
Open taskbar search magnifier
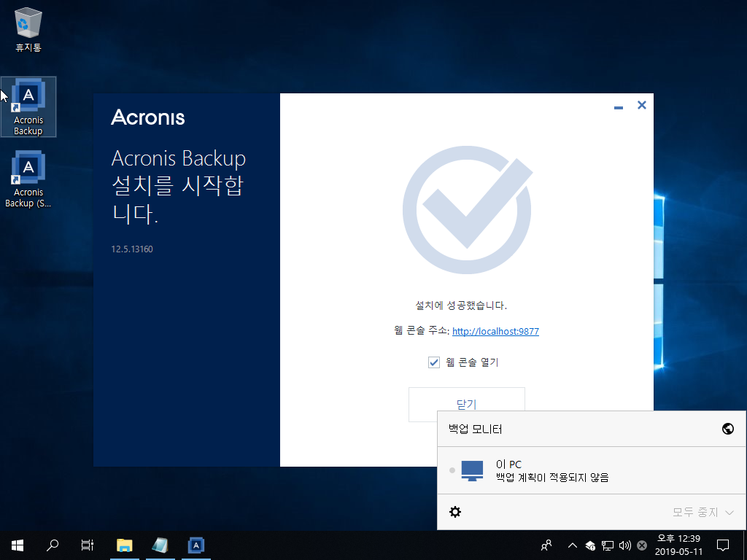coord(53,545)
